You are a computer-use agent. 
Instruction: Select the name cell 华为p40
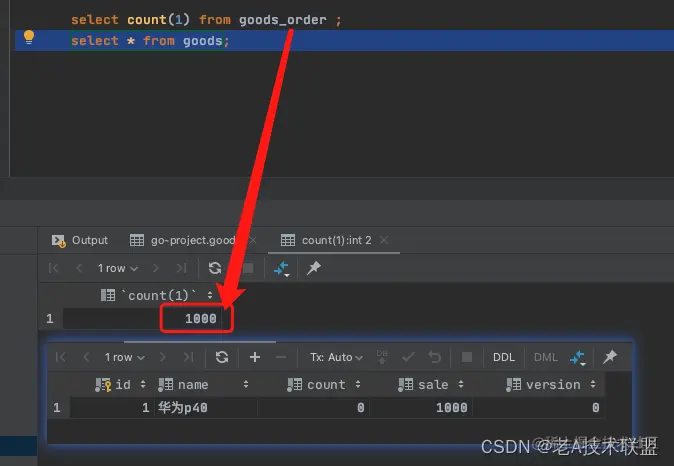tap(206, 408)
